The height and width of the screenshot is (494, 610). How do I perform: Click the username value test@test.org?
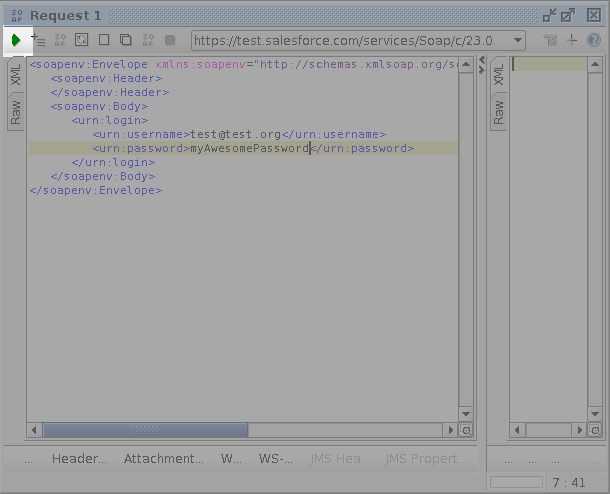pyautogui.click(x=235, y=134)
